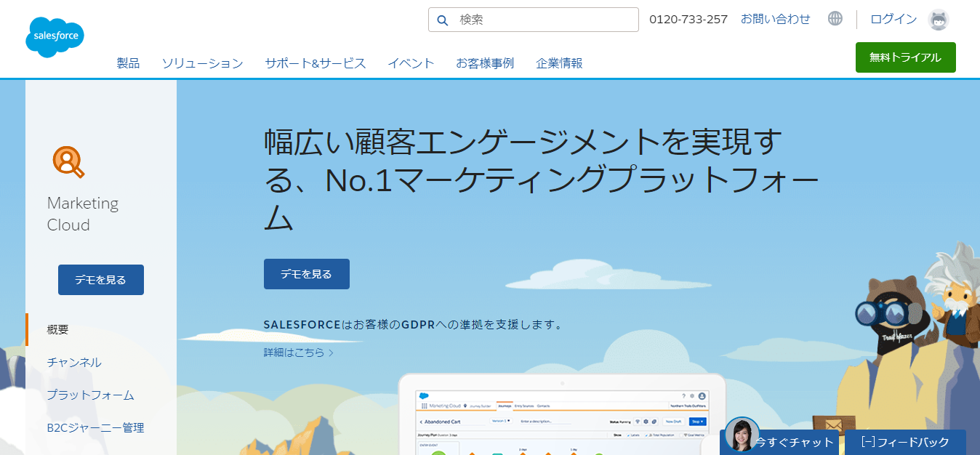The height and width of the screenshot is (455, 980).
Task: Open the 製品 menu
Action: pyautogui.click(x=128, y=63)
